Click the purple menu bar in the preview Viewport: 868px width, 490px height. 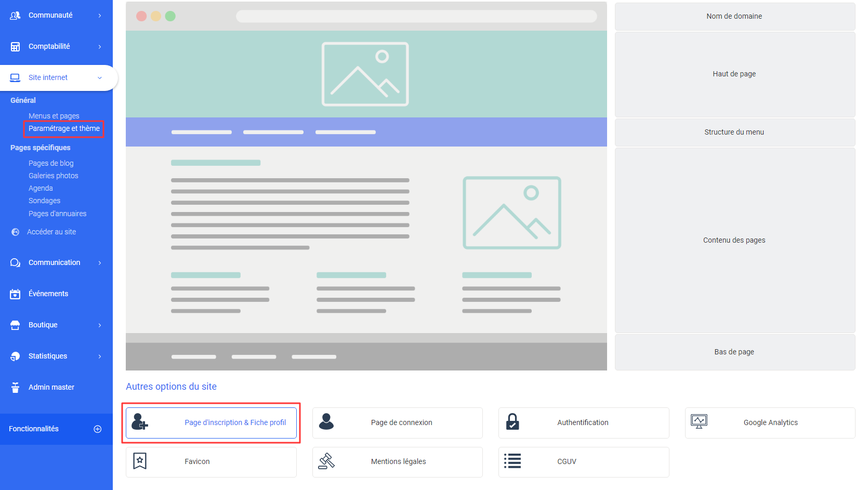click(x=366, y=132)
